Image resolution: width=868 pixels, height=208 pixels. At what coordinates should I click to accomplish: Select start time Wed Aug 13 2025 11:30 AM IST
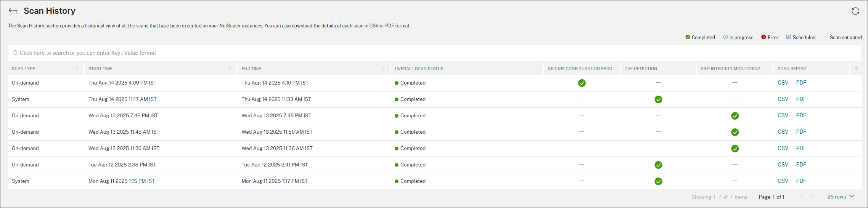pos(124,148)
